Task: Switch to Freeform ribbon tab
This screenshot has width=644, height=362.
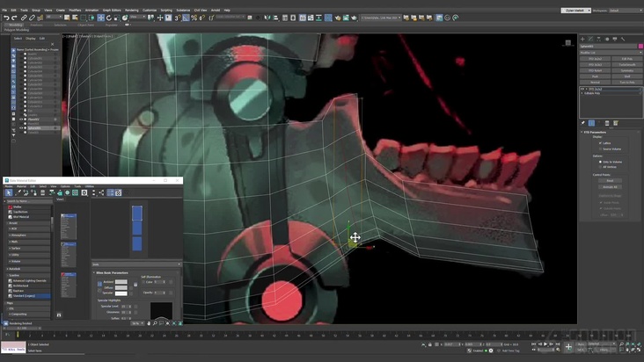Action: pos(36,25)
